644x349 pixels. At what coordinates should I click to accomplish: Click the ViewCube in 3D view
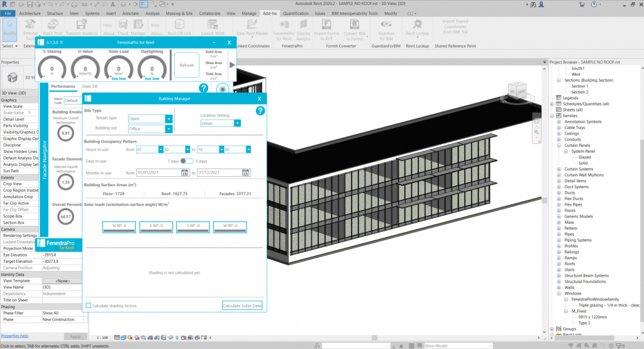pyautogui.click(x=517, y=91)
